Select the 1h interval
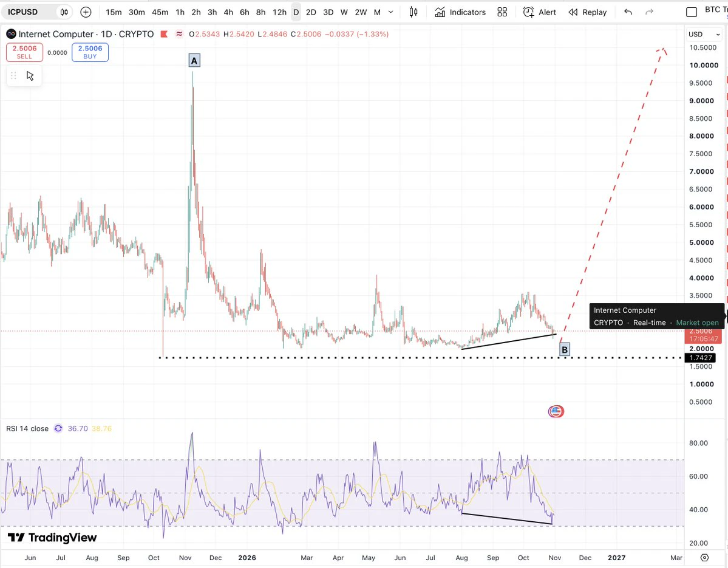 point(180,12)
